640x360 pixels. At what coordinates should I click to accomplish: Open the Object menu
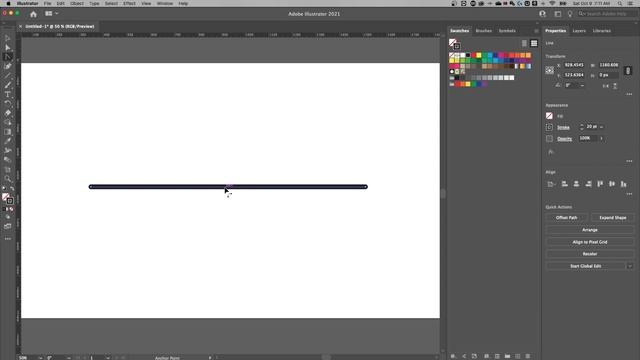click(77, 3)
